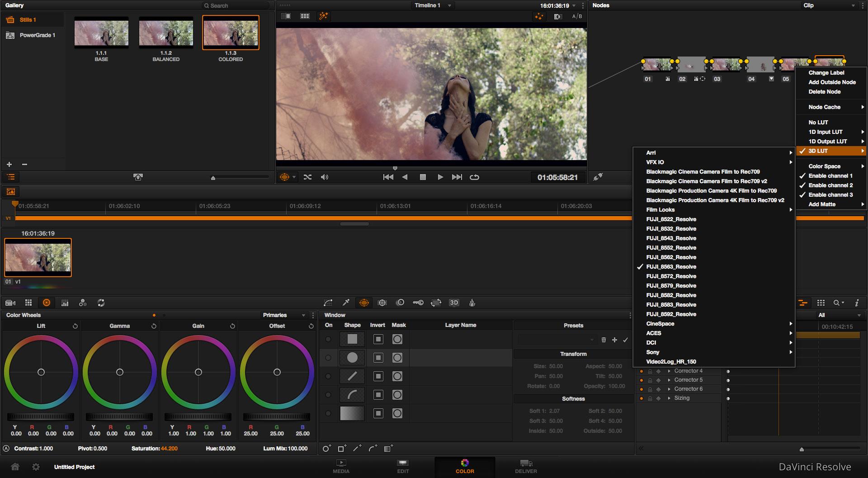Select FUJI_8572_Resolve LUT
The width and height of the screenshot is (868, 478).
click(x=714, y=276)
